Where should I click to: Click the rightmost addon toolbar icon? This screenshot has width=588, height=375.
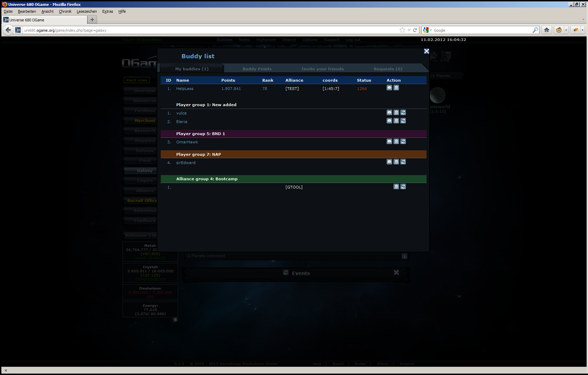[x=575, y=30]
